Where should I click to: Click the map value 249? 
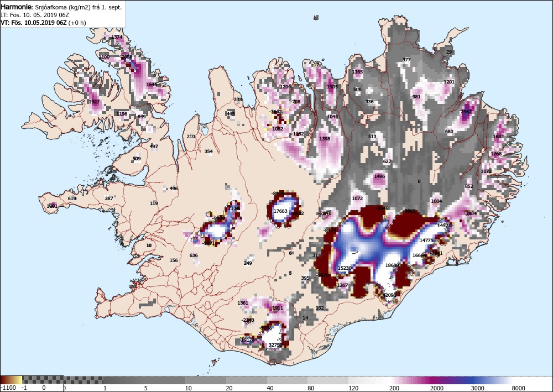[x=248, y=263]
